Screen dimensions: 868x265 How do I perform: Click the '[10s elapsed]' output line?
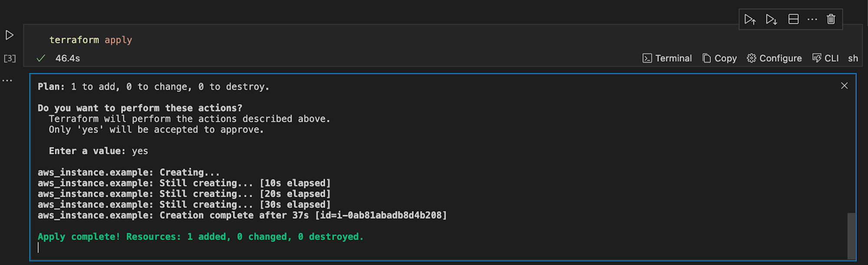point(184,183)
